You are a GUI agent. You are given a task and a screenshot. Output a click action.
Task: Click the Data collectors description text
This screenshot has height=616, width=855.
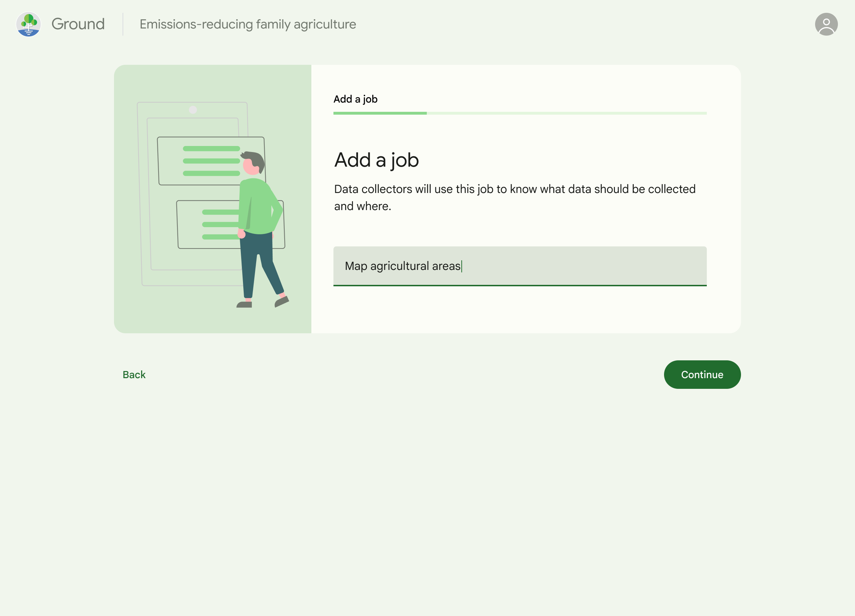(x=514, y=197)
